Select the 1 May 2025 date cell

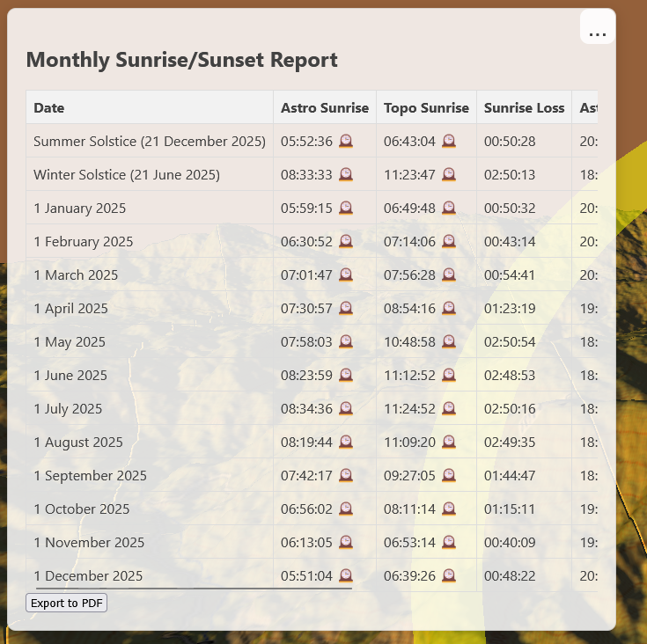[x=150, y=341]
